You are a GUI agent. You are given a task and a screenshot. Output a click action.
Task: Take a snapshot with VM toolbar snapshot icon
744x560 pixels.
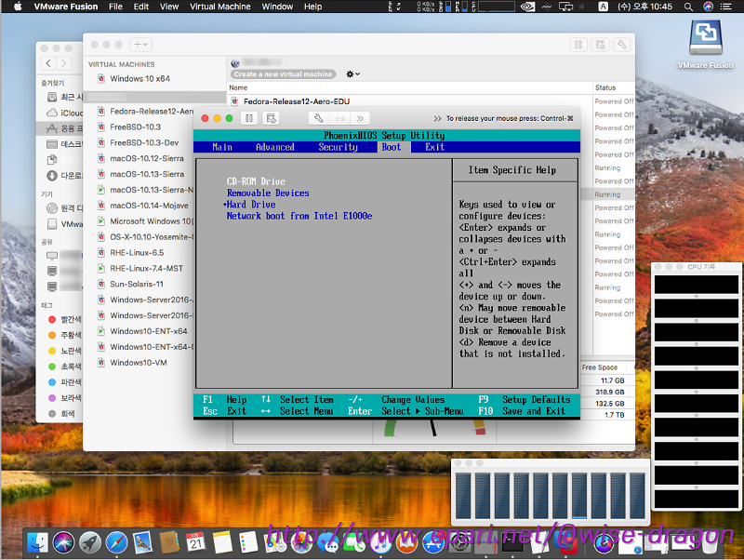click(x=272, y=118)
